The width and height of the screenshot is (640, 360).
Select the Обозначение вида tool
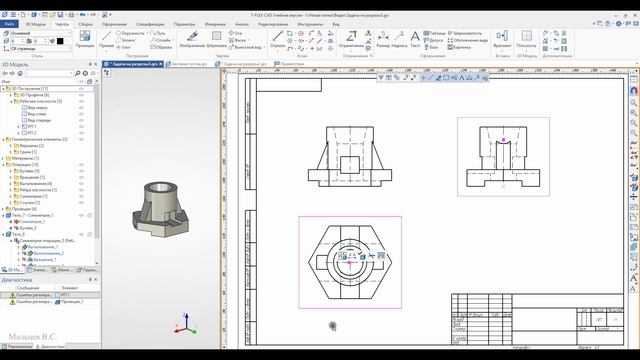pos(468,40)
